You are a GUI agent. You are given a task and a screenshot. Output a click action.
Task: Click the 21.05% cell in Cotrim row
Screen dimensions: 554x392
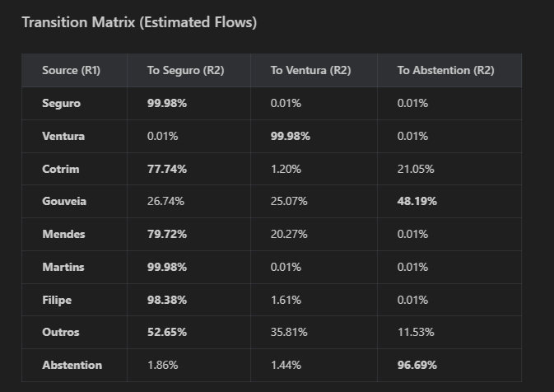(x=416, y=169)
